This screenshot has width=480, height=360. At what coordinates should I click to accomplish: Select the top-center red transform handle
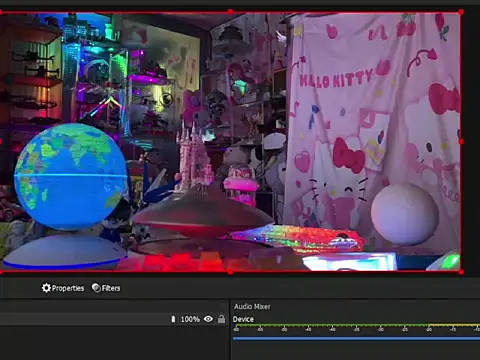tap(230, 12)
